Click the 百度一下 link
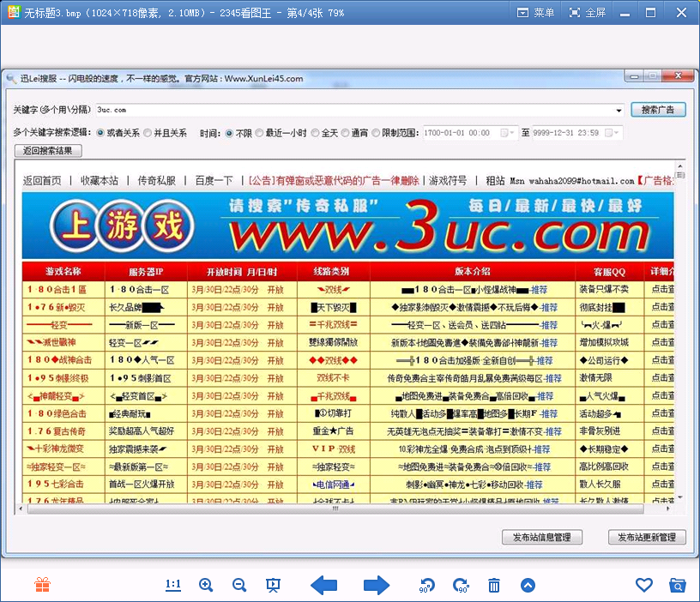 tap(214, 181)
